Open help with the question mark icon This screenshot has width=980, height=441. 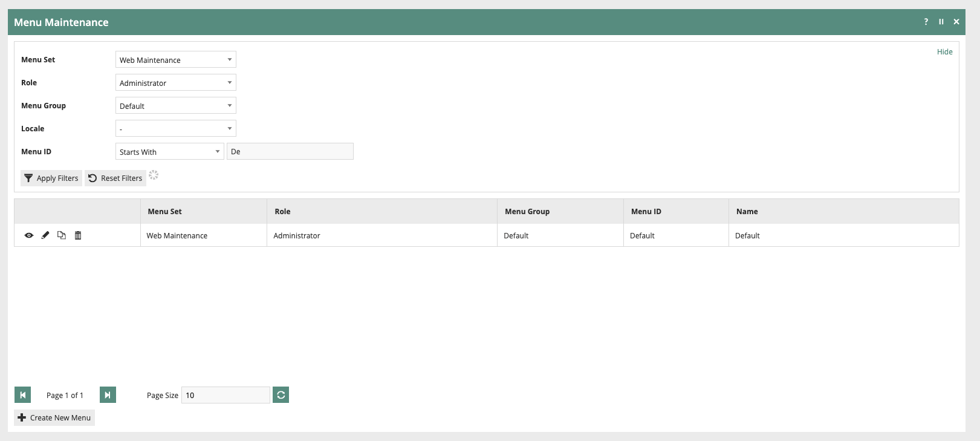tap(926, 22)
